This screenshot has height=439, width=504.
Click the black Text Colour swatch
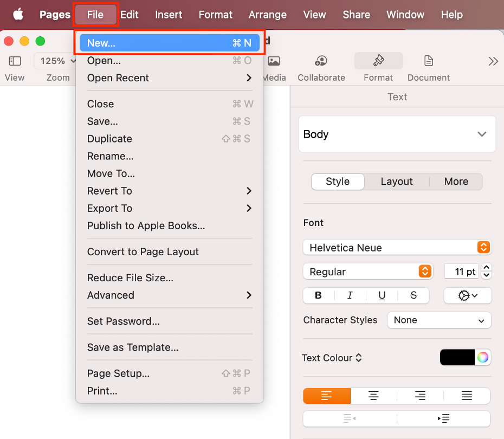[x=458, y=357]
